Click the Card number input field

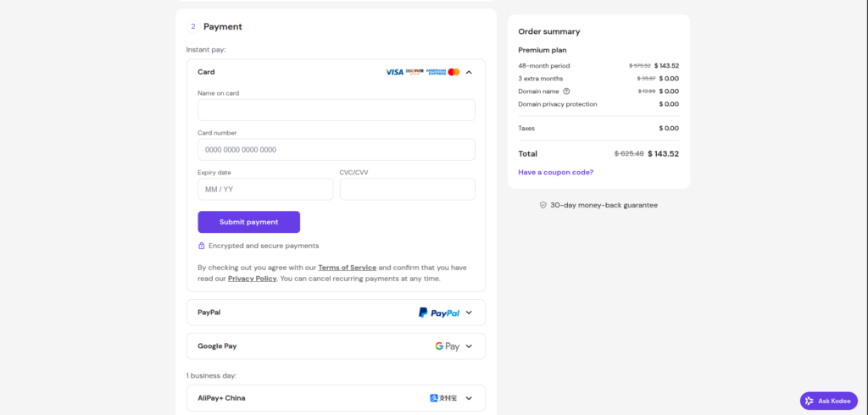[x=336, y=150]
